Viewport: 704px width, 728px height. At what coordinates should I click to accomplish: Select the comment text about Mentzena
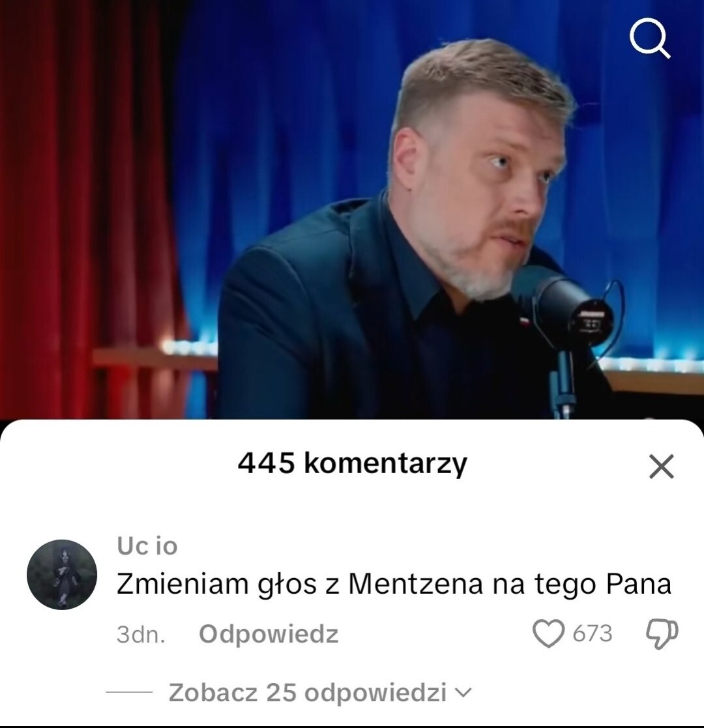(393, 584)
